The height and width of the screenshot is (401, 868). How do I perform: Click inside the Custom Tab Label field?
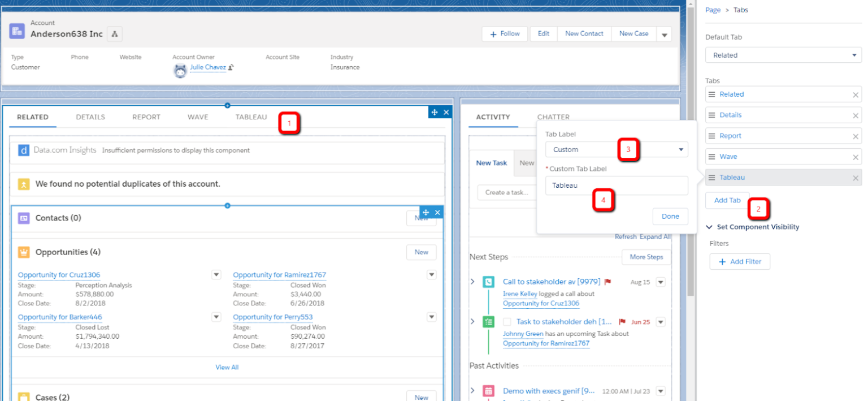click(617, 186)
